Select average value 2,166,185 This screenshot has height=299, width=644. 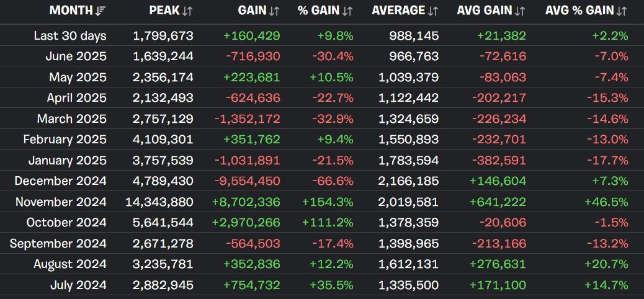408,181
